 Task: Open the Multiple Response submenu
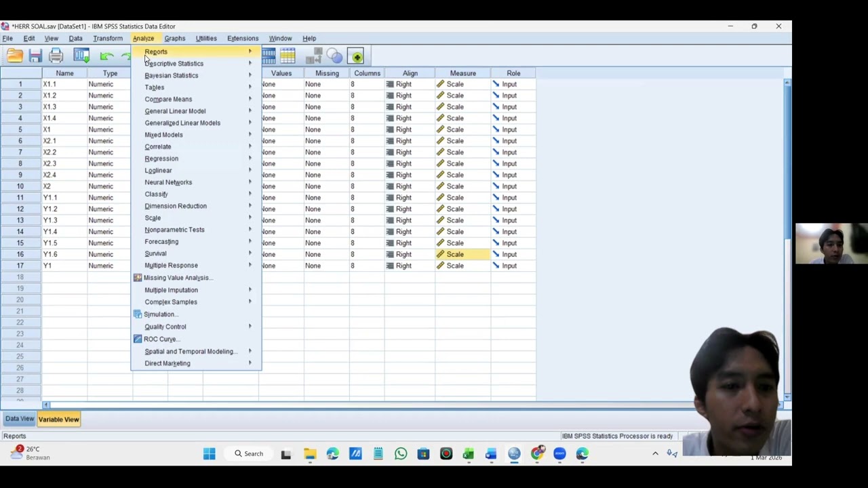[x=196, y=265]
